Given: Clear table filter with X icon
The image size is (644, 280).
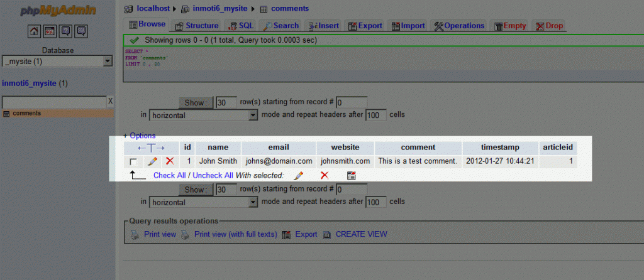Looking at the screenshot, I should (110, 101).
